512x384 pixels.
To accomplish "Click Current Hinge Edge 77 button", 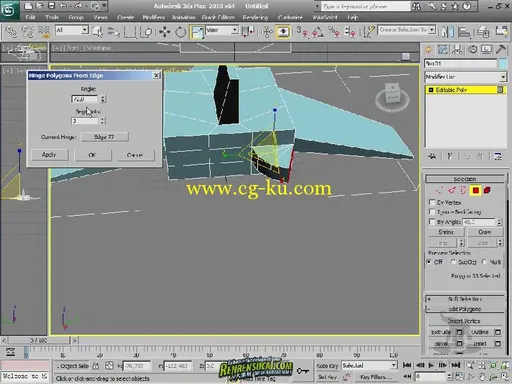I will (x=104, y=137).
